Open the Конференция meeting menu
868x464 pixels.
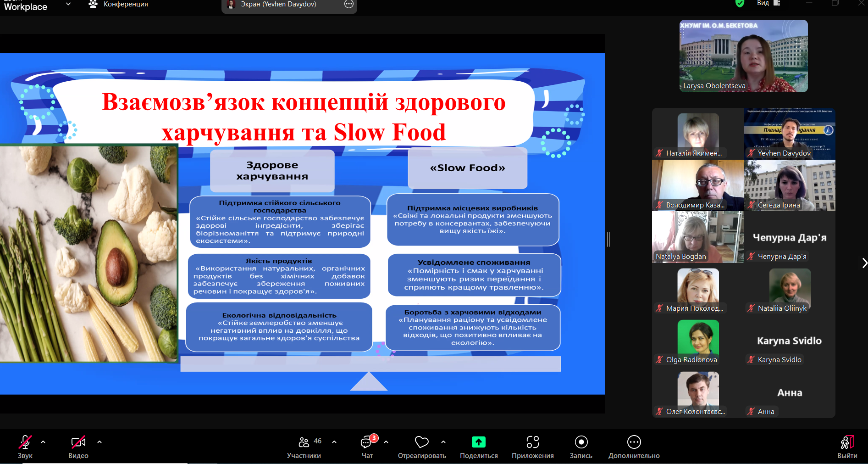click(x=118, y=5)
